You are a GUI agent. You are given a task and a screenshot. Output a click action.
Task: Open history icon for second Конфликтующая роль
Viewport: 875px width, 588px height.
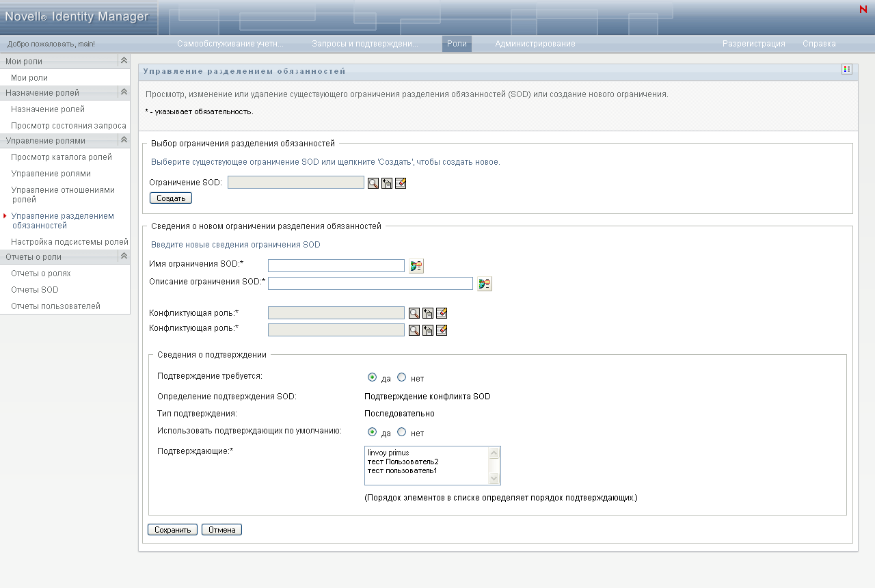(428, 330)
